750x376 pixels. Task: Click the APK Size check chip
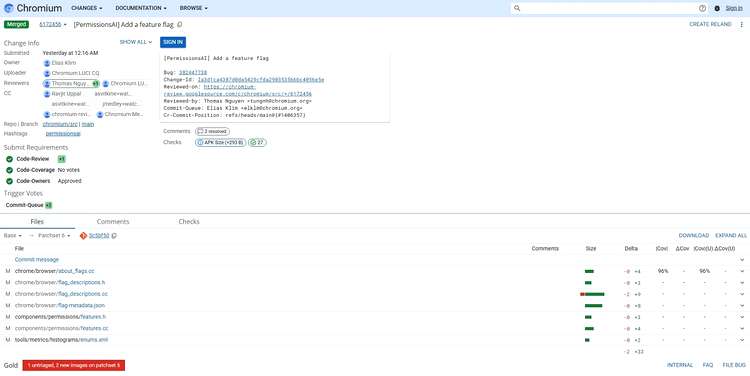[x=221, y=143]
